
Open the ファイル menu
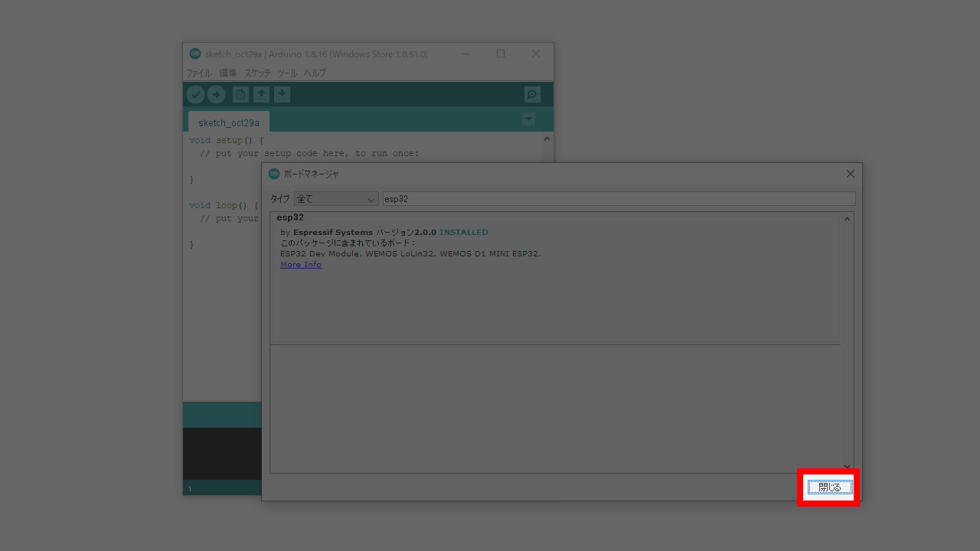[198, 73]
